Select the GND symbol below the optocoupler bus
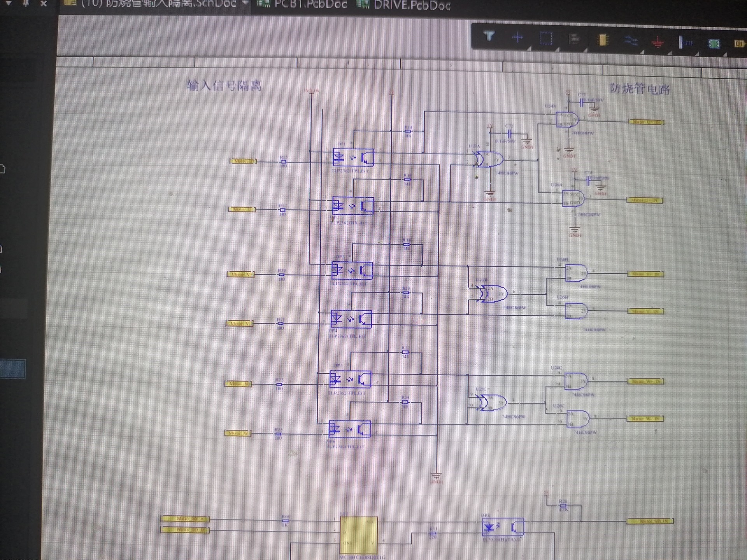This screenshot has width=747, height=560. point(436,476)
